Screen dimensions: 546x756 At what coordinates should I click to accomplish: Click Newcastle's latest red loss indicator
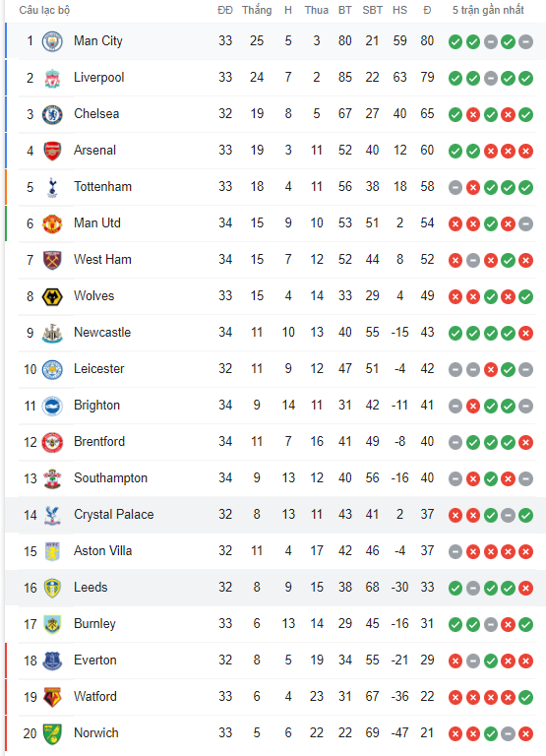coord(525,333)
